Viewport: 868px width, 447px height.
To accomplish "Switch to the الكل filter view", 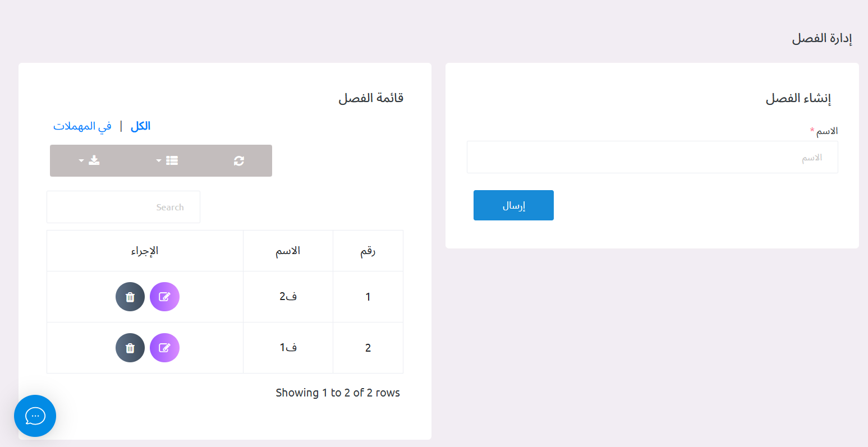I will [x=140, y=126].
